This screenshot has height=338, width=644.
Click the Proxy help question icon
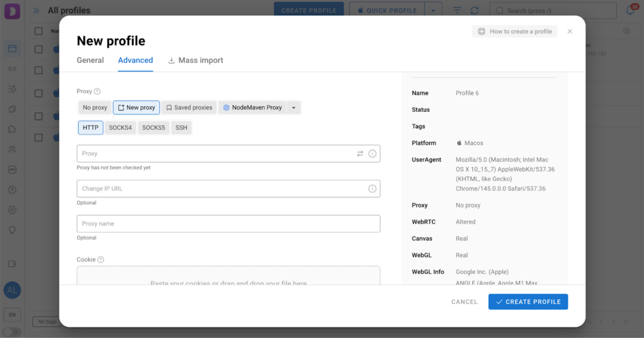tap(97, 92)
